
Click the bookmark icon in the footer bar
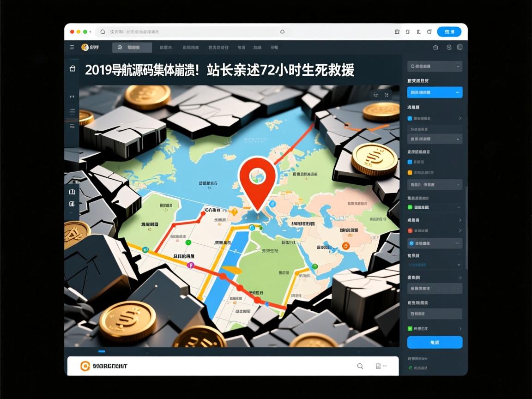point(378,366)
